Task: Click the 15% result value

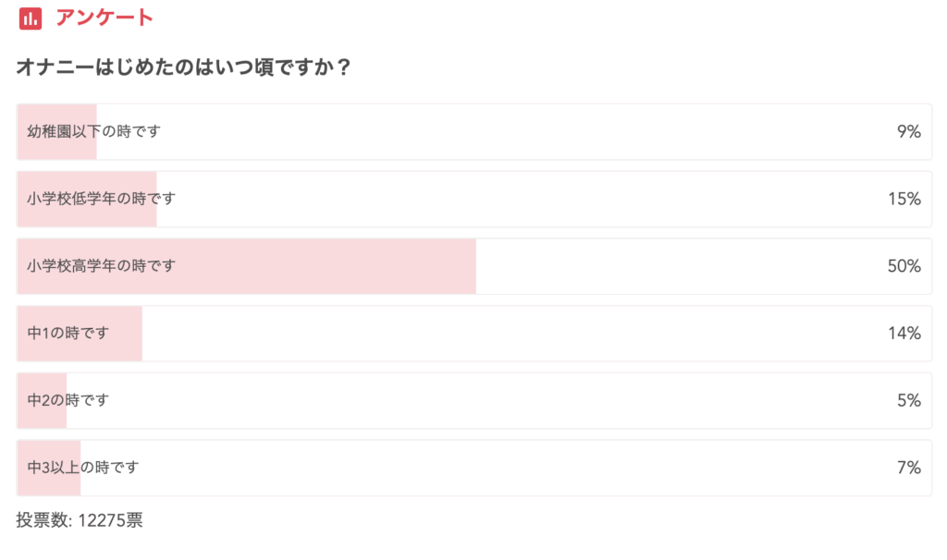Action: (904, 199)
